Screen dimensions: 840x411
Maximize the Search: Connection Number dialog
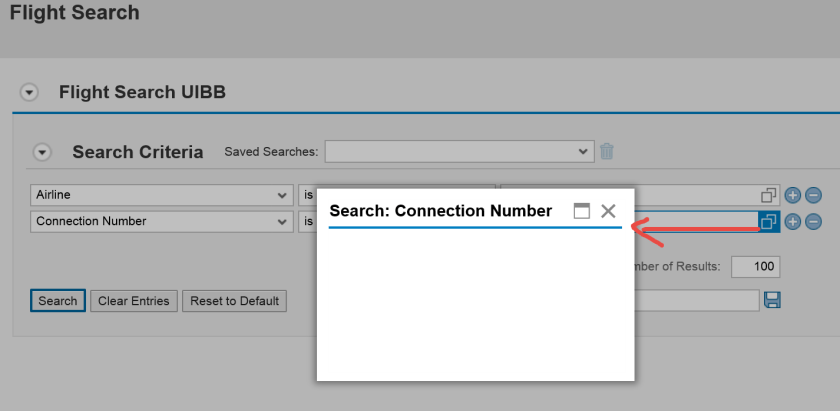click(581, 211)
